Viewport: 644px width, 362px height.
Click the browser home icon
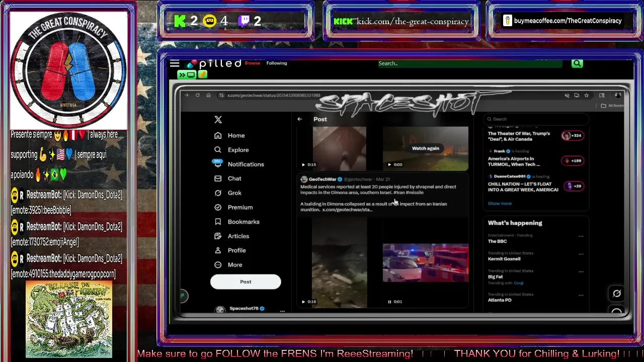point(208,95)
